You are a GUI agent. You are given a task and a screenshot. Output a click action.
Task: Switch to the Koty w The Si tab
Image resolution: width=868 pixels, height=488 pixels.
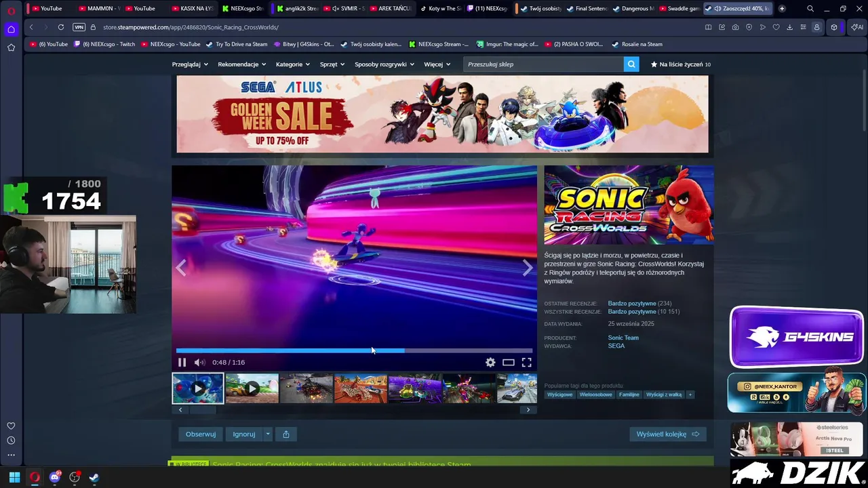[x=440, y=9]
